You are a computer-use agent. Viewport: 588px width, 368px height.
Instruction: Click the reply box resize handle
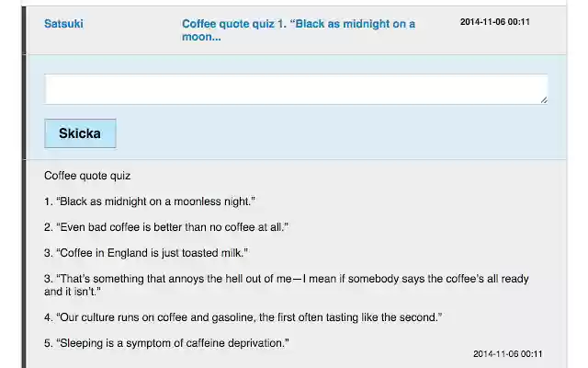point(543,99)
